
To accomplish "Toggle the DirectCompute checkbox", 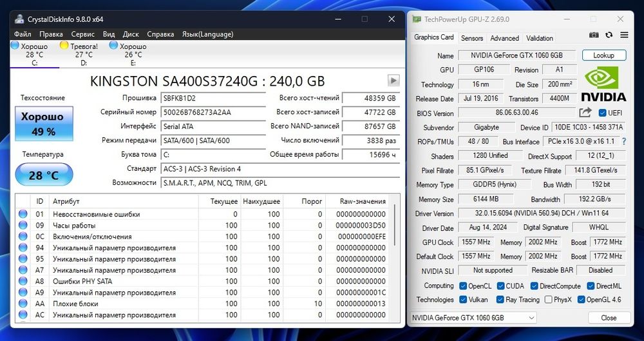I will pyautogui.click(x=534, y=286).
